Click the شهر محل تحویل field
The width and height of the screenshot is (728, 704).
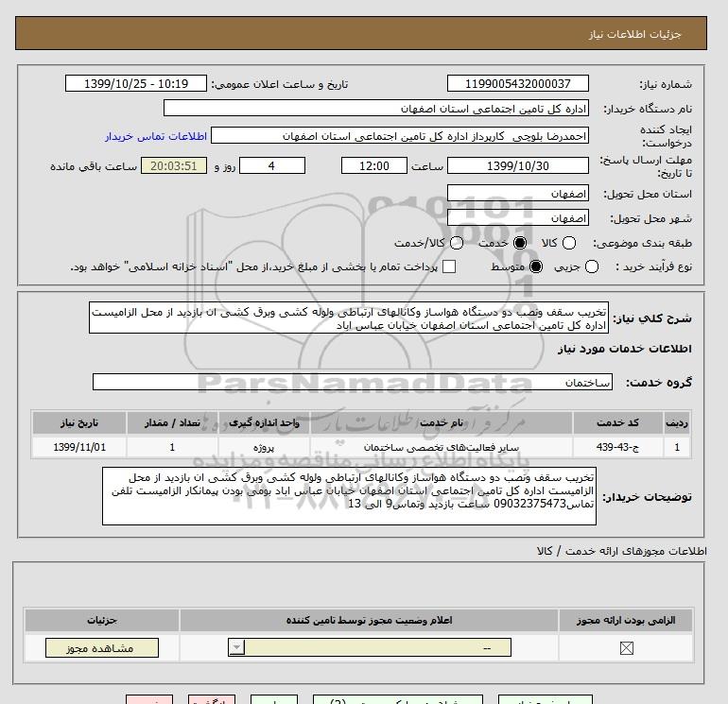518,217
